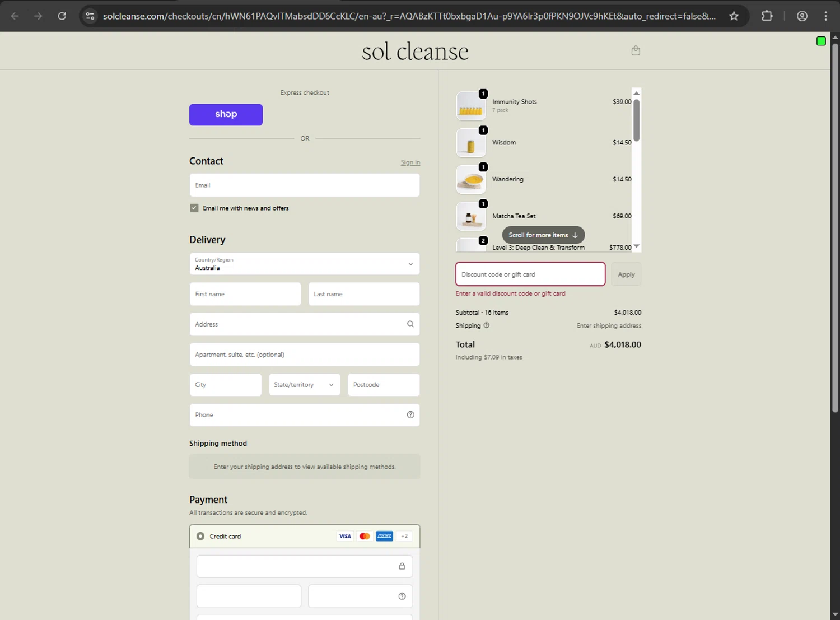Open the browser extensions puzzle icon
The height and width of the screenshot is (620, 840).
tap(767, 16)
